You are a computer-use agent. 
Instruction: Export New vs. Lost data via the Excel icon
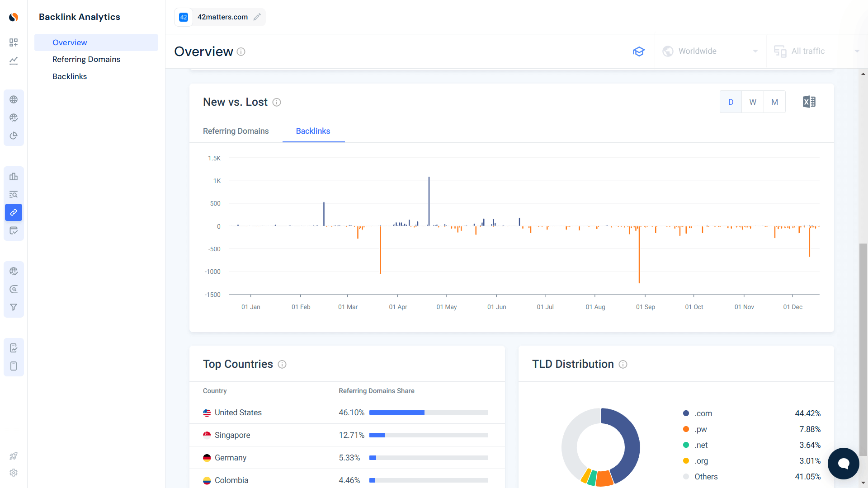pyautogui.click(x=809, y=102)
